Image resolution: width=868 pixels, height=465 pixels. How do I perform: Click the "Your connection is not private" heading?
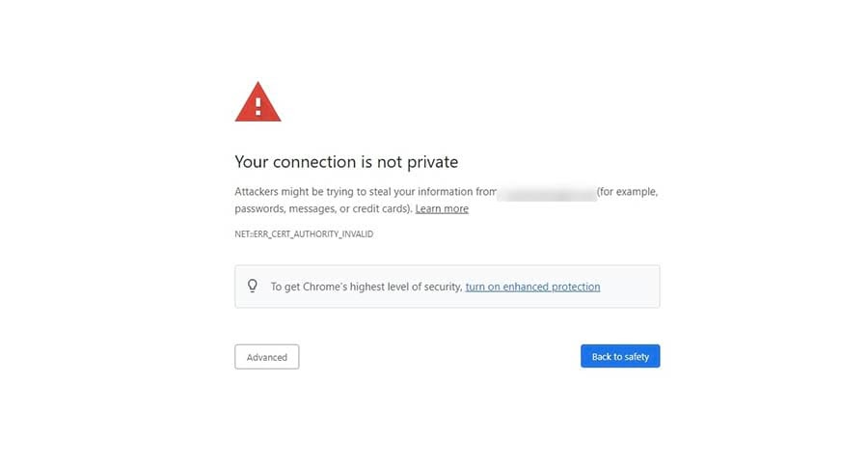[x=346, y=162]
